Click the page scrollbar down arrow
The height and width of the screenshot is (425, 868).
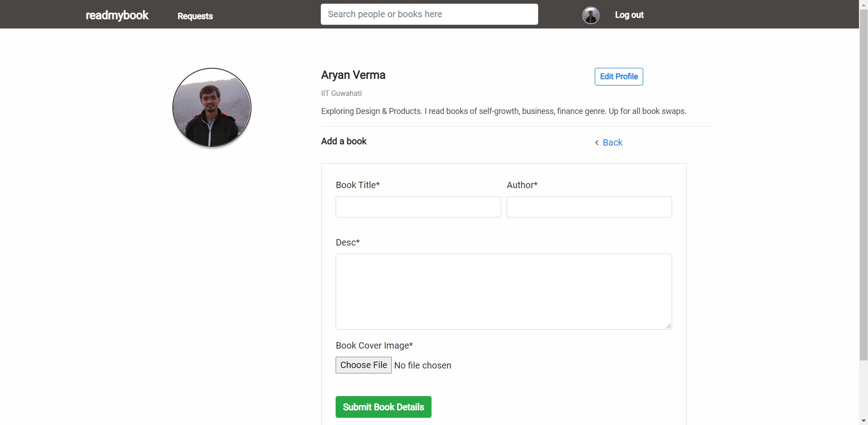[x=863, y=421]
